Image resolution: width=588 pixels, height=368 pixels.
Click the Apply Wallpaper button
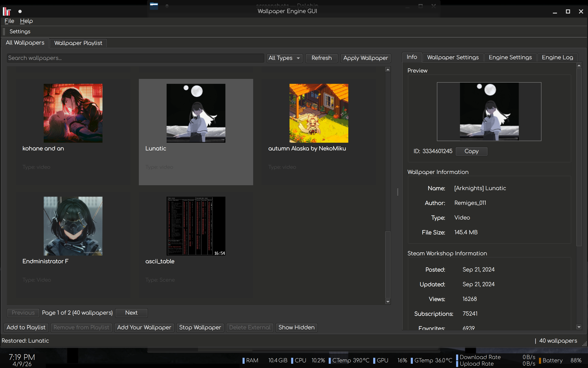pyautogui.click(x=365, y=58)
